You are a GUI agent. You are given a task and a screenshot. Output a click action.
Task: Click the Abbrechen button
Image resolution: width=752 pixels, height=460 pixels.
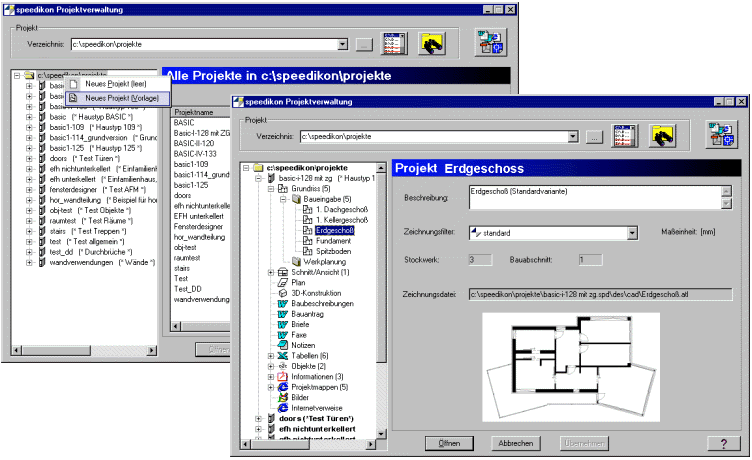[516, 444]
